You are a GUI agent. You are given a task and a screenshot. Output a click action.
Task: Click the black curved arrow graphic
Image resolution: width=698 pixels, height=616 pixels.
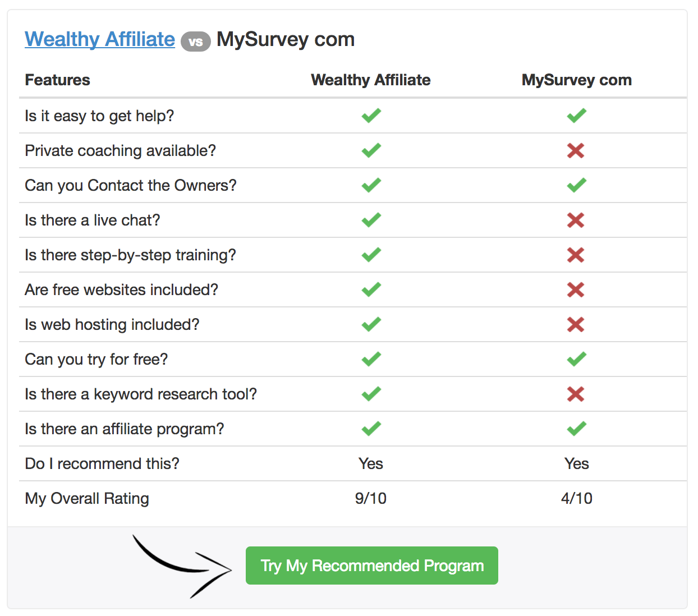(x=182, y=567)
